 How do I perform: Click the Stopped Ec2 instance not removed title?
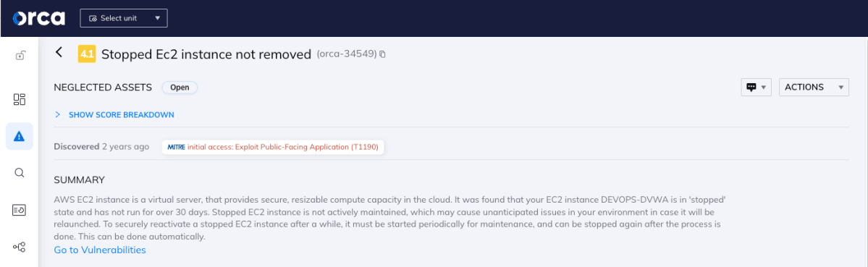tap(206, 54)
